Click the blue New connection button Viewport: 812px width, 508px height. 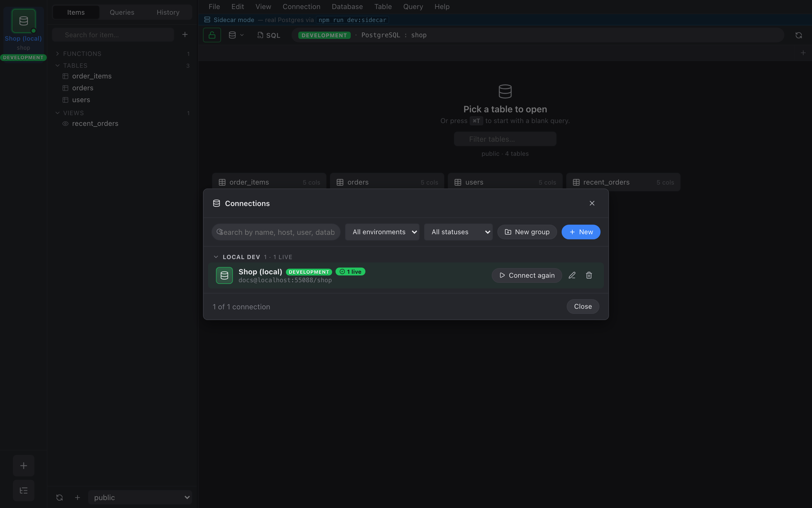tap(581, 232)
